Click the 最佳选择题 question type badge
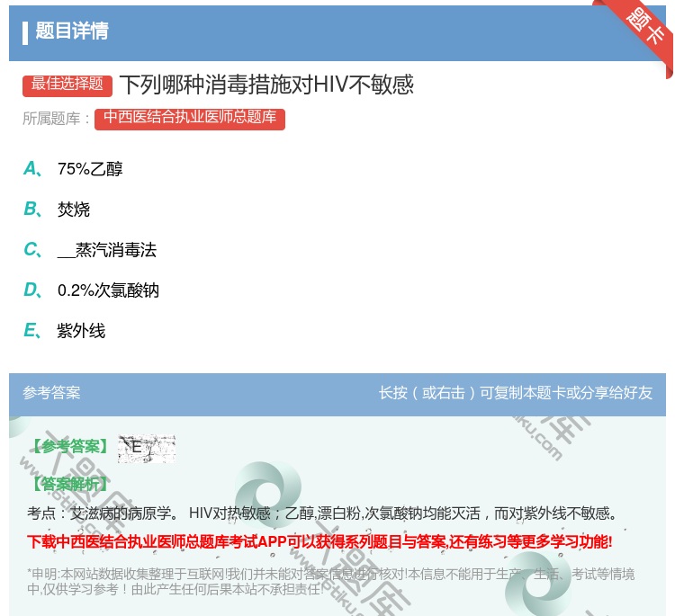 tap(67, 85)
